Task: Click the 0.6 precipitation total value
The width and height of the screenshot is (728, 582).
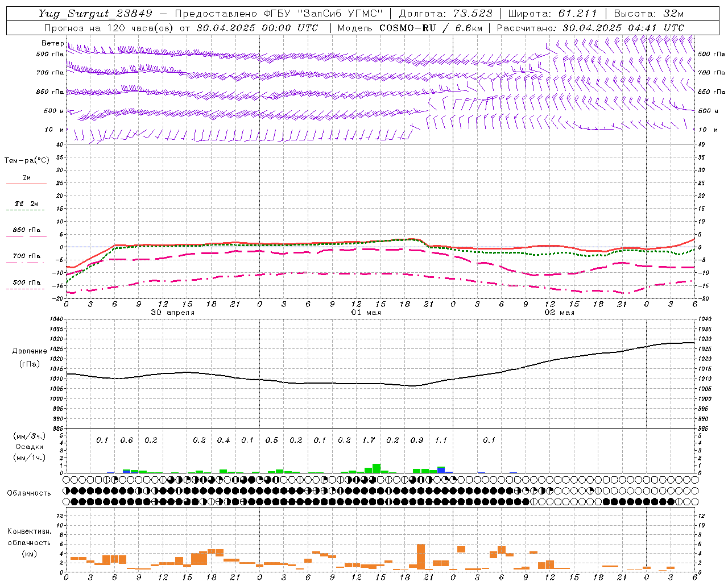Action: pos(126,440)
